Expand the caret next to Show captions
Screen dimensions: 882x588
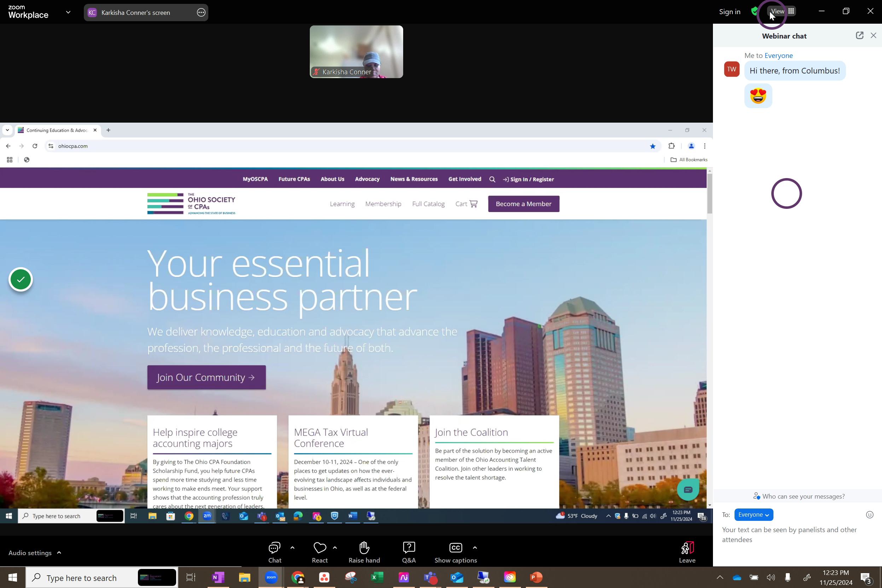[475, 547]
